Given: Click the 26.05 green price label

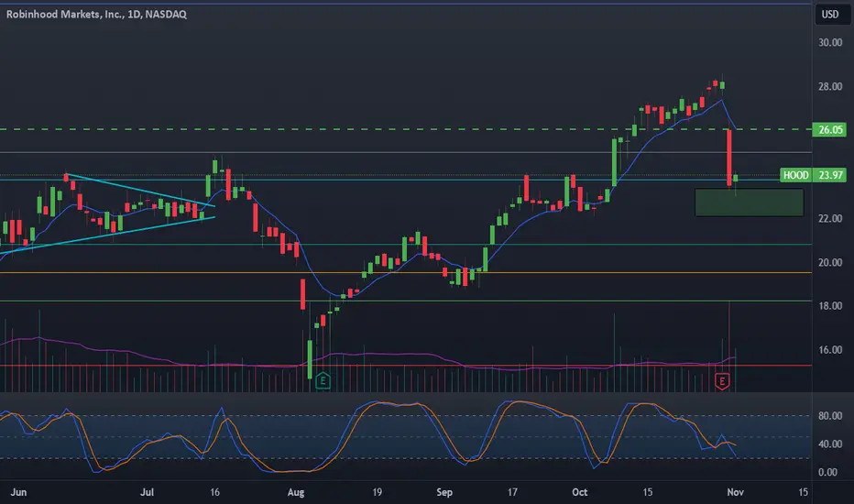Looking at the screenshot, I should tap(829, 129).
